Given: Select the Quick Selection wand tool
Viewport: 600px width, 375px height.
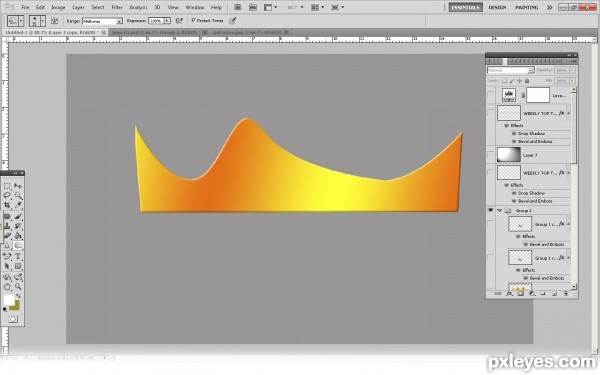Looking at the screenshot, I should tap(18, 196).
